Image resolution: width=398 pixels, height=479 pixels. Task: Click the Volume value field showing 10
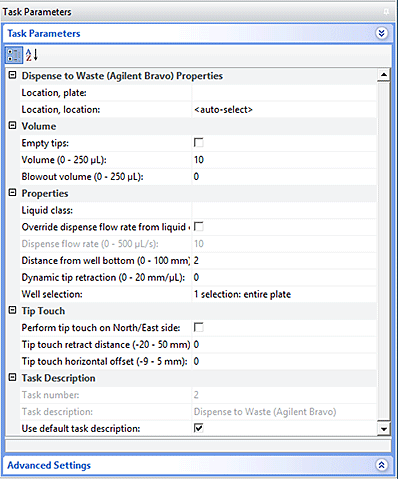(x=284, y=160)
